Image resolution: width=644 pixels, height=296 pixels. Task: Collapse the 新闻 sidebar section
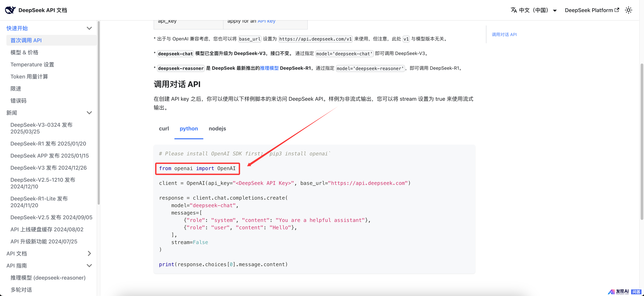(x=89, y=113)
